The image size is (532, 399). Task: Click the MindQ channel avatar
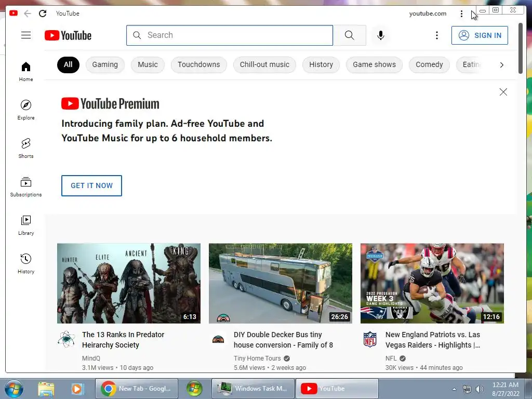(66, 339)
